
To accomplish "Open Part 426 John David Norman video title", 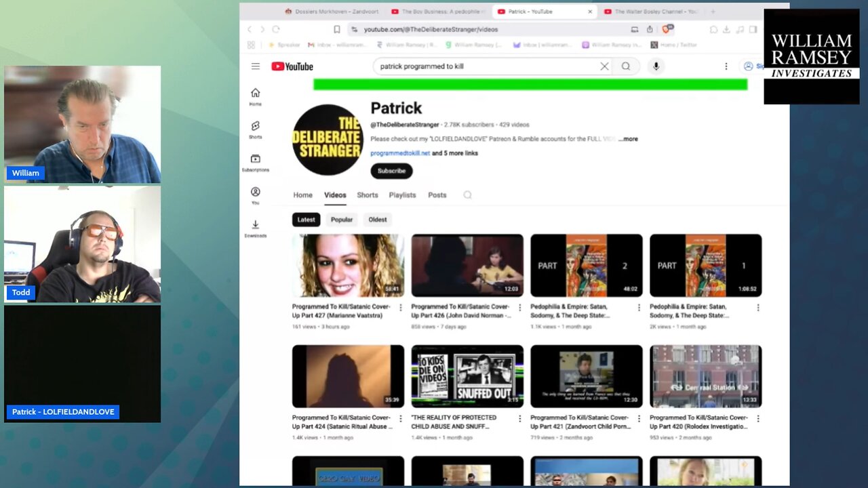I will click(x=461, y=310).
